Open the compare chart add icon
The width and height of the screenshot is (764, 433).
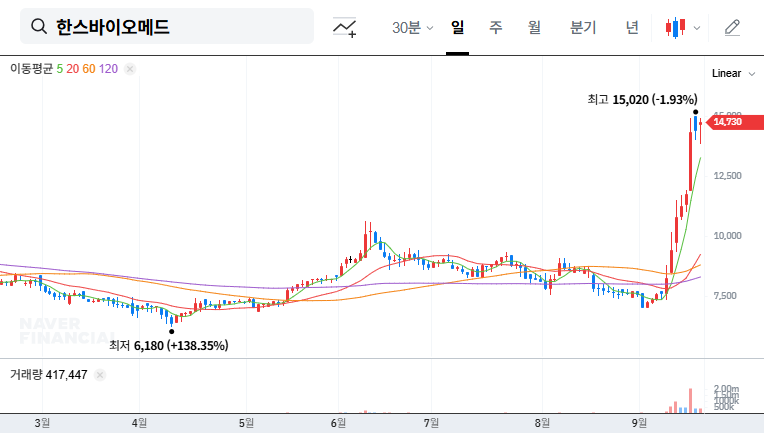pos(344,27)
